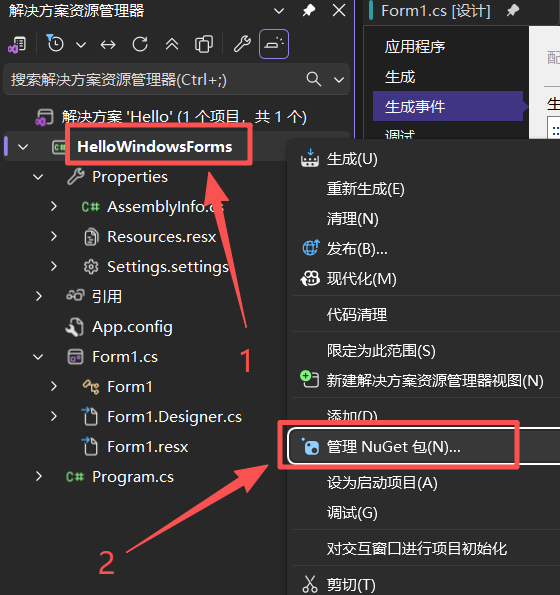Expand the Form1.Designer.cs node
560x595 pixels.
tap(54, 417)
